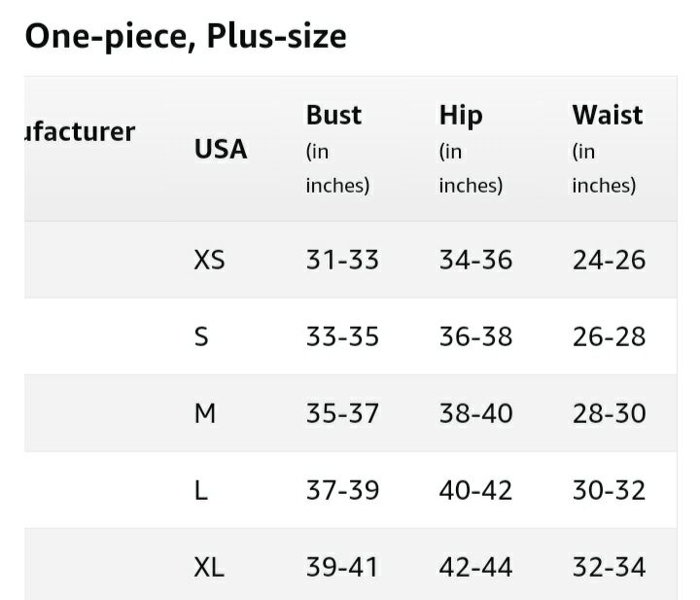Click the S hip value 36-38

(x=475, y=336)
